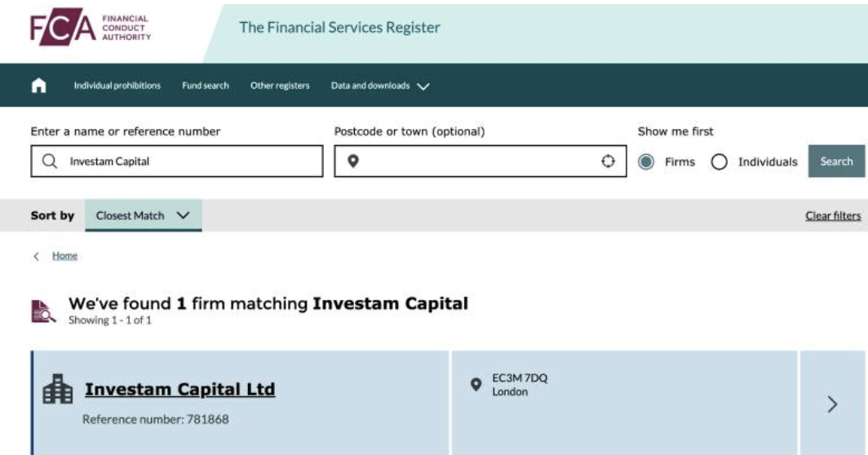Use current location crosshair icon
Image resolution: width=868 pixels, height=455 pixels.
[x=608, y=161]
